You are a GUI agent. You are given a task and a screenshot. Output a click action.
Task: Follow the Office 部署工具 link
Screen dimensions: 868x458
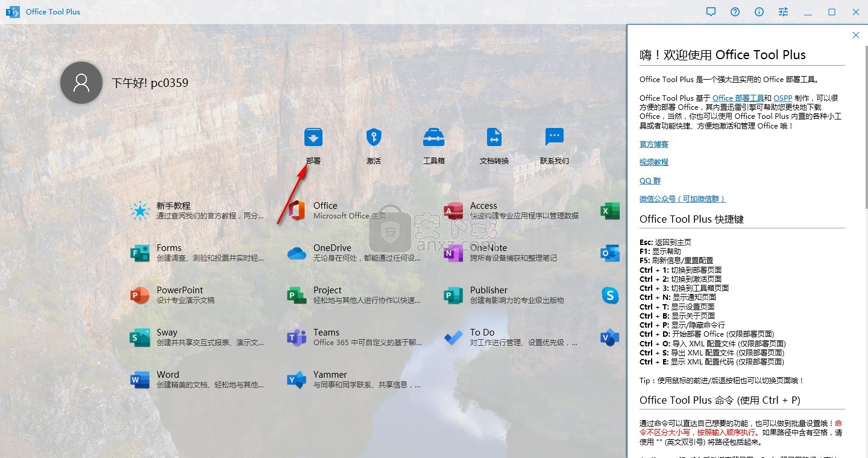(x=738, y=98)
